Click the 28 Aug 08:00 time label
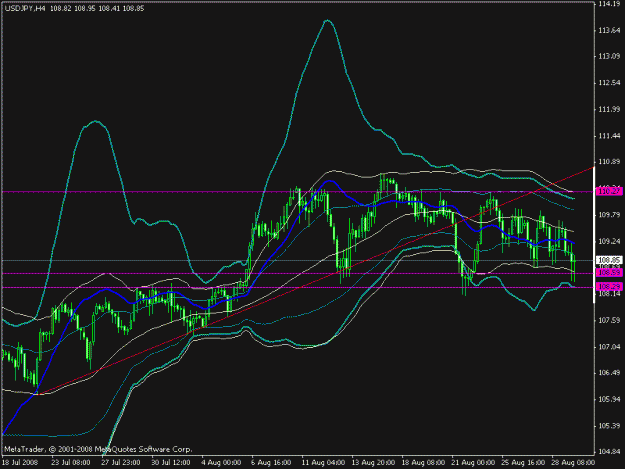The width and height of the screenshot is (625, 469). [574, 463]
